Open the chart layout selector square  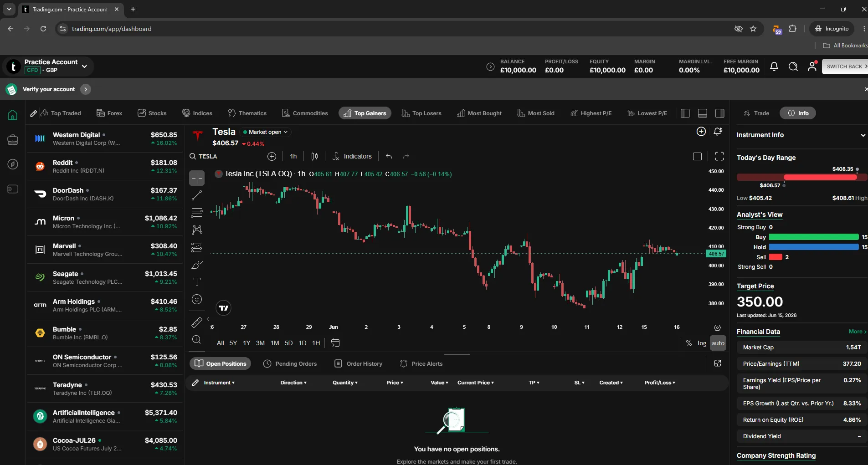coord(697,156)
